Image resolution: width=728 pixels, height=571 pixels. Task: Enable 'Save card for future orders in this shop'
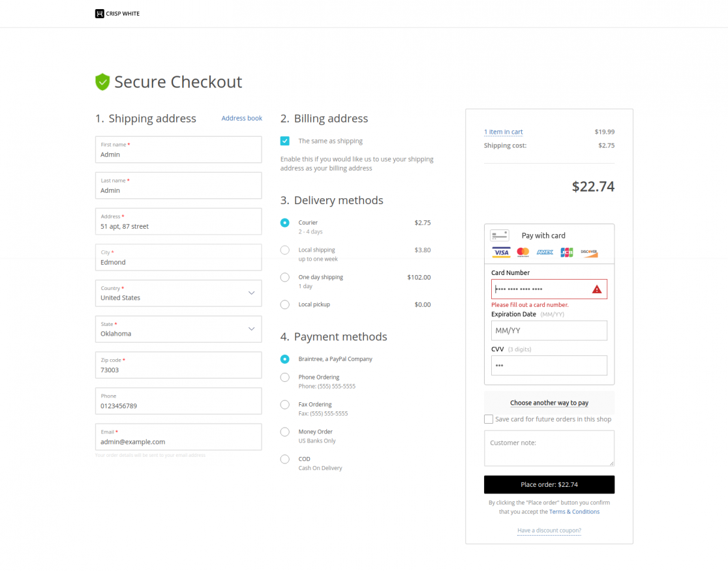(489, 419)
